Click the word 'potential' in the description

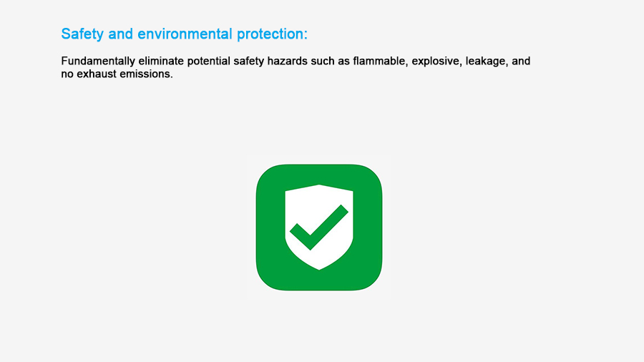pos(209,62)
